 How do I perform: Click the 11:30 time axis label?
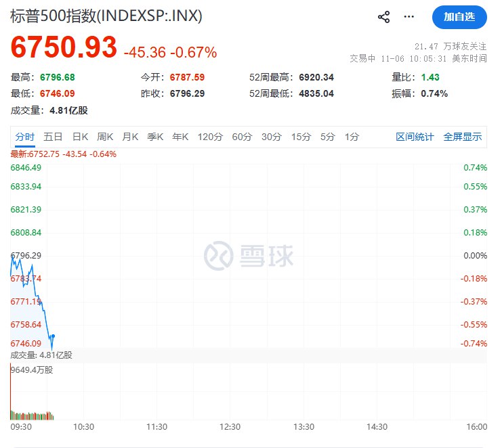(x=157, y=427)
